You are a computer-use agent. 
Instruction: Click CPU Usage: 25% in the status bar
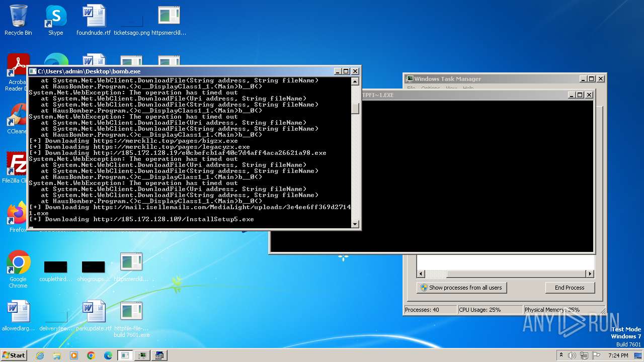(490, 310)
